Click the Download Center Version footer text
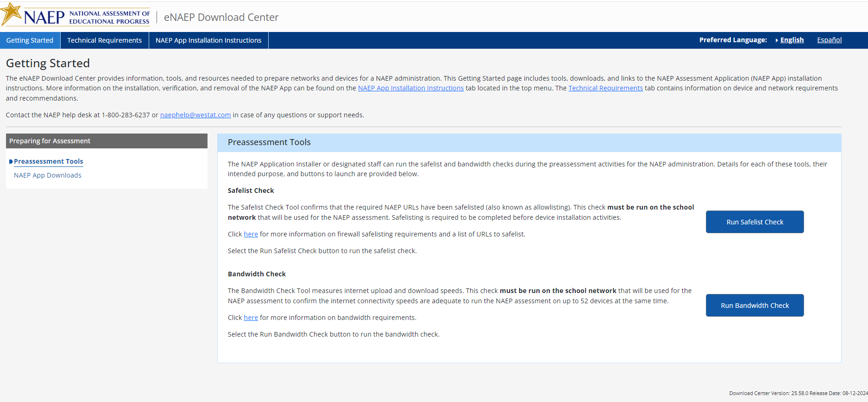Screen dimensions: 868x402 pos(798,393)
